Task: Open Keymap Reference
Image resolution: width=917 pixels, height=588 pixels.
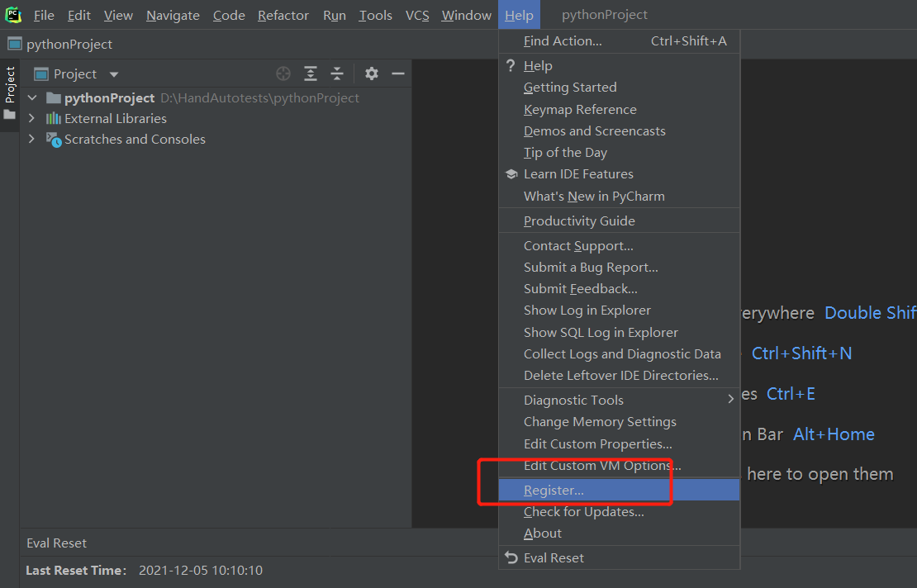Action: click(620, 109)
